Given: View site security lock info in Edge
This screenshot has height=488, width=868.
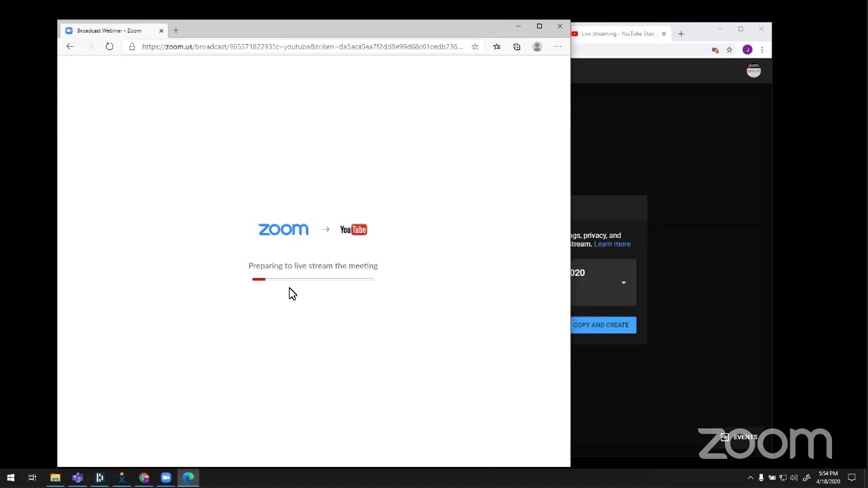Looking at the screenshot, I should point(132,47).
